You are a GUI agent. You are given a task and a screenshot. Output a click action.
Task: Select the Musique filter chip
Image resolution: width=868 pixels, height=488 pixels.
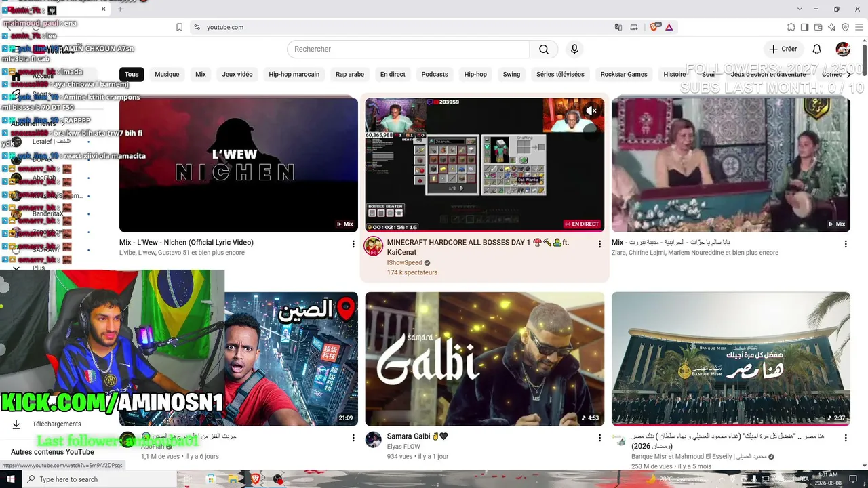167,74
